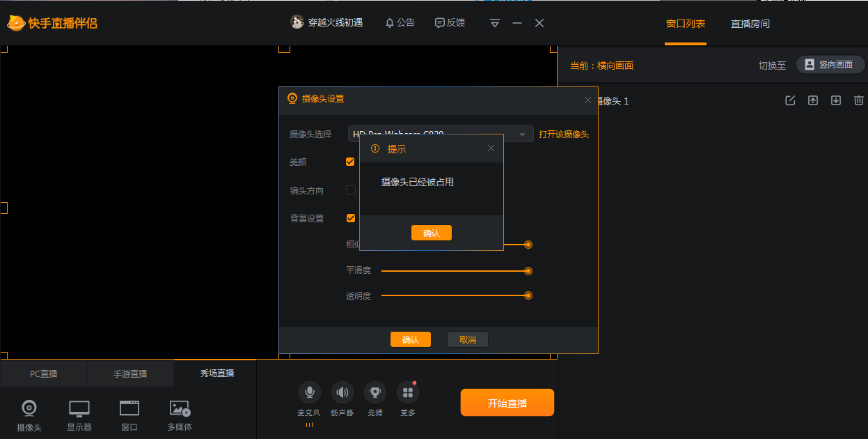Minimize the 快手直播伴侣 window
This screenshot has width=868, height=439.
(x=517, y=23)
